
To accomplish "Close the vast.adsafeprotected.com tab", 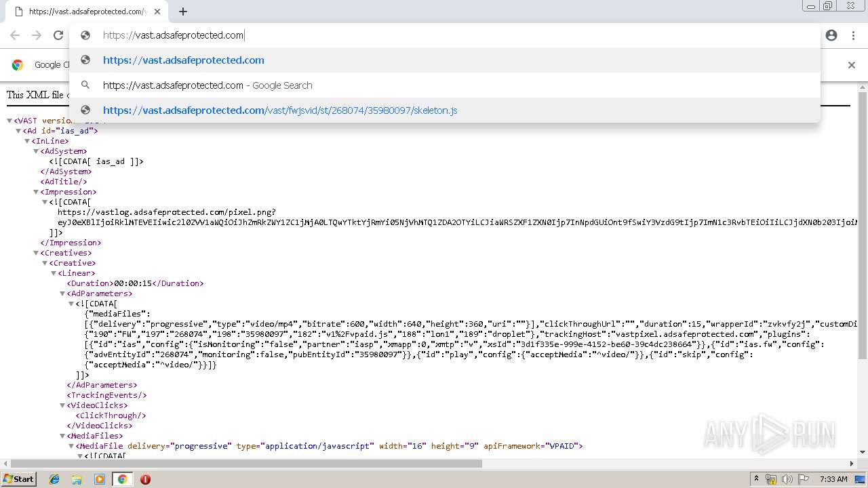I will [158, 12].
